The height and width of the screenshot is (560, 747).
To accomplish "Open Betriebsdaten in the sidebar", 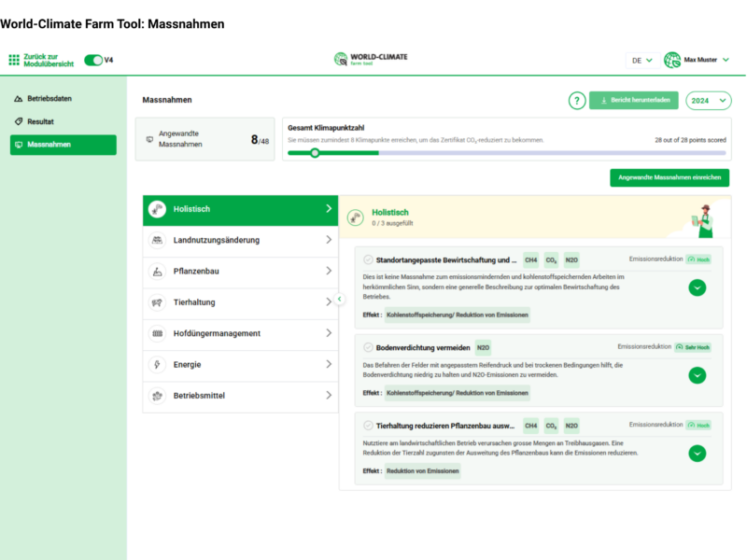I will coord(63,99).
